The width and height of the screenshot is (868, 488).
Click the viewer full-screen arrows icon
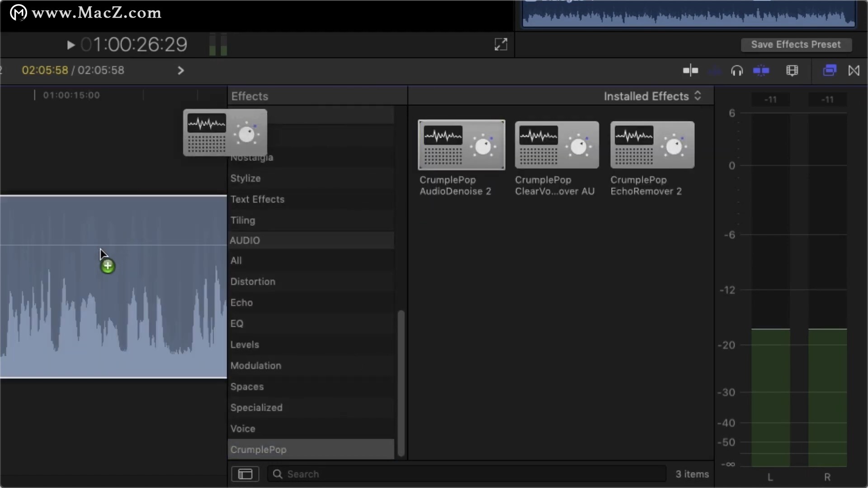pos(501,44)
